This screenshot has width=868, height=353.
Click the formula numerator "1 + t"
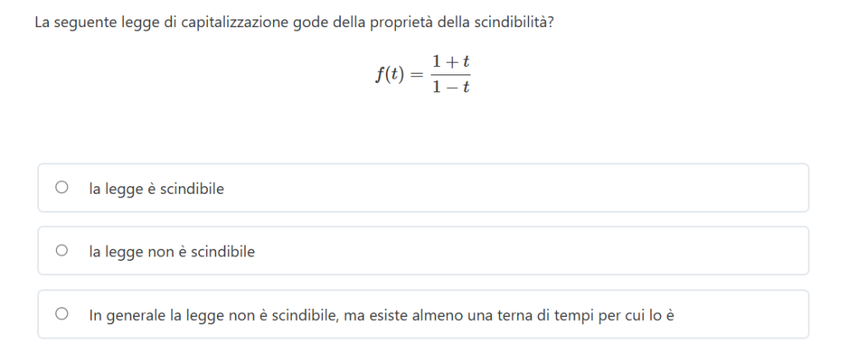(449, 62)
